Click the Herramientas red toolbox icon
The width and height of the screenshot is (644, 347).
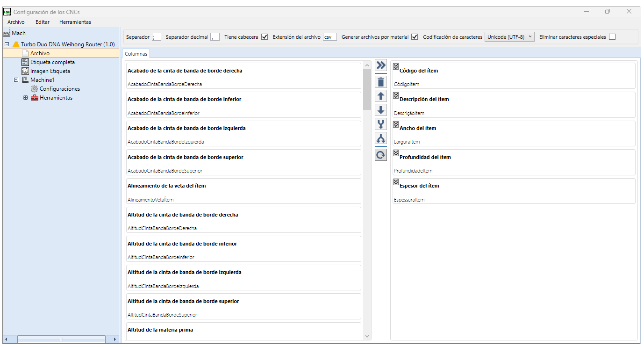(35, 98)
